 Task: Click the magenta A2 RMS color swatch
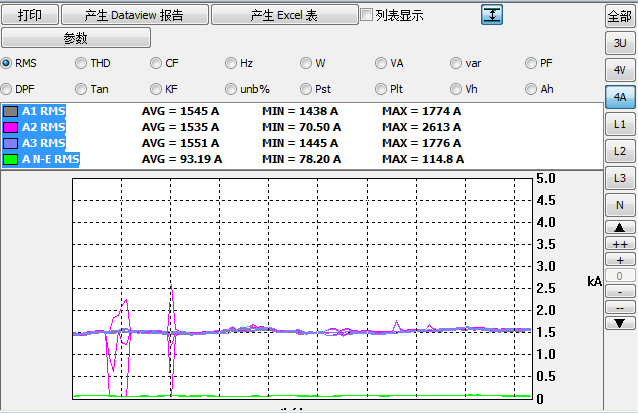click(10, 128)
